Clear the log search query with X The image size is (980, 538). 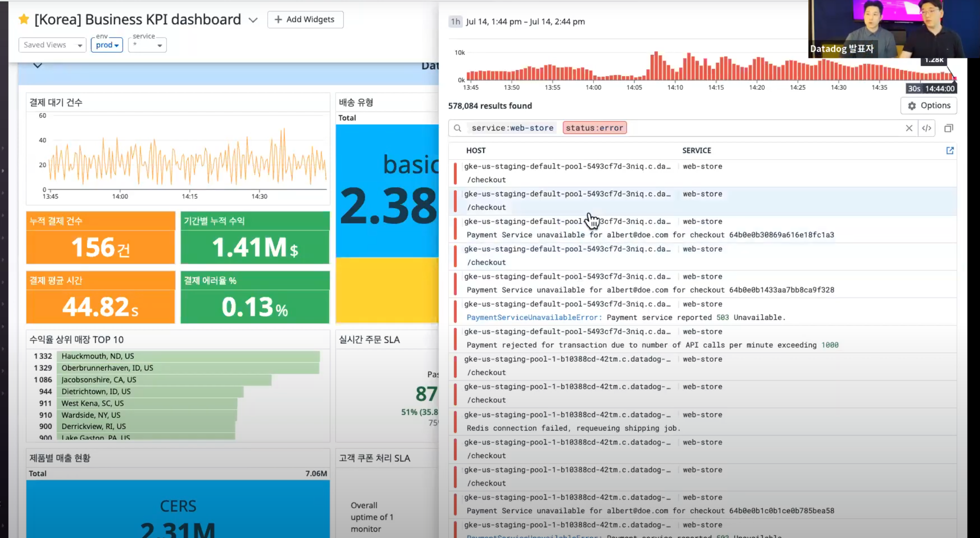909,128
